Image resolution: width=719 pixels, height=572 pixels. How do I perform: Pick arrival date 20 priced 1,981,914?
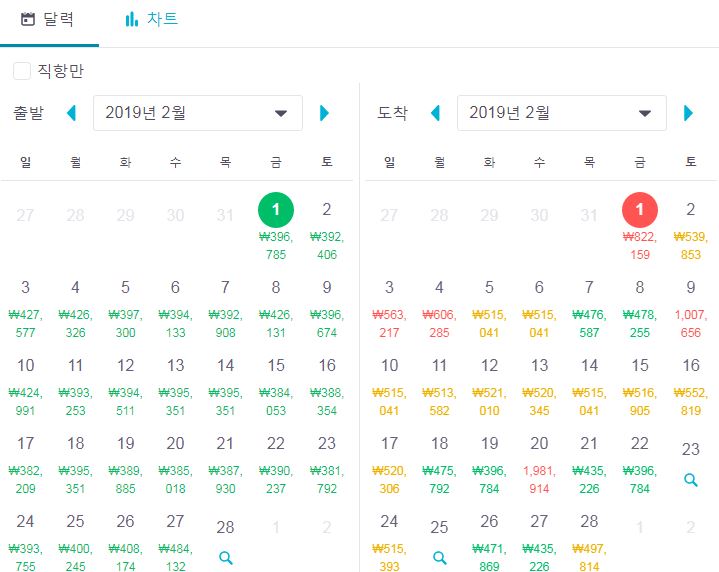click(x=539, y=466)
